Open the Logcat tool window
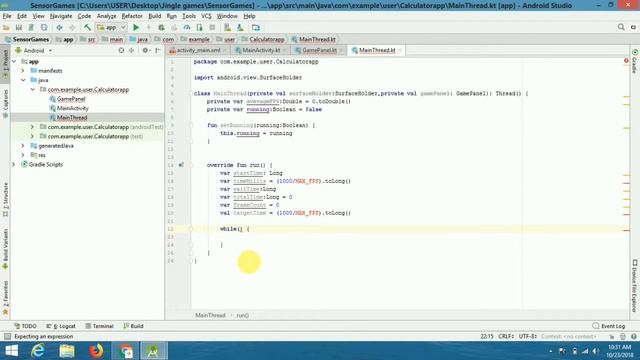Screen dimensions: 640x360 pos(61,326)
